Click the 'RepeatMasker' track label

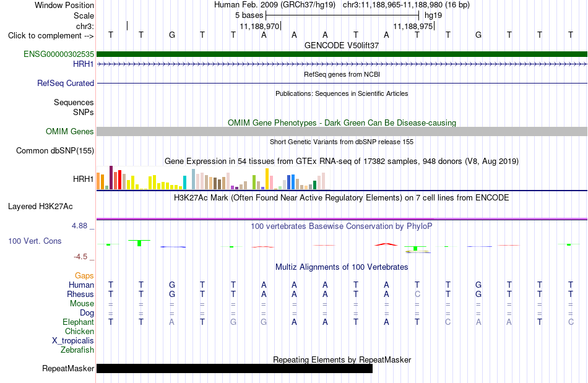(x=68, y=368)
